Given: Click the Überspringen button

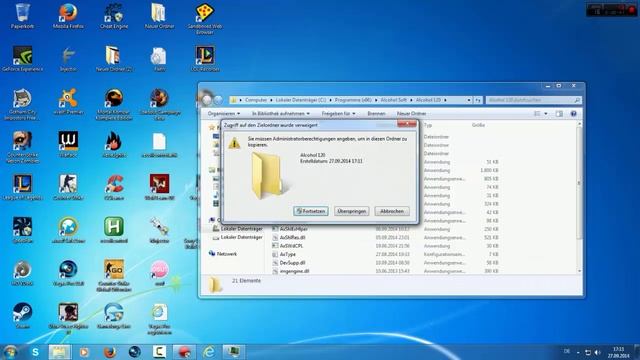Looking at the screenshot, I should point(351,211).
